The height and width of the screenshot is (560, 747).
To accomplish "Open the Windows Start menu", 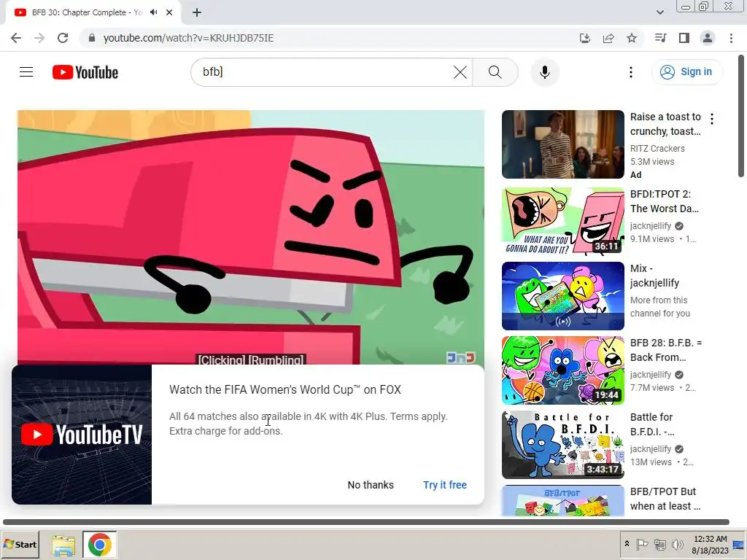I will tap(20, 544).
